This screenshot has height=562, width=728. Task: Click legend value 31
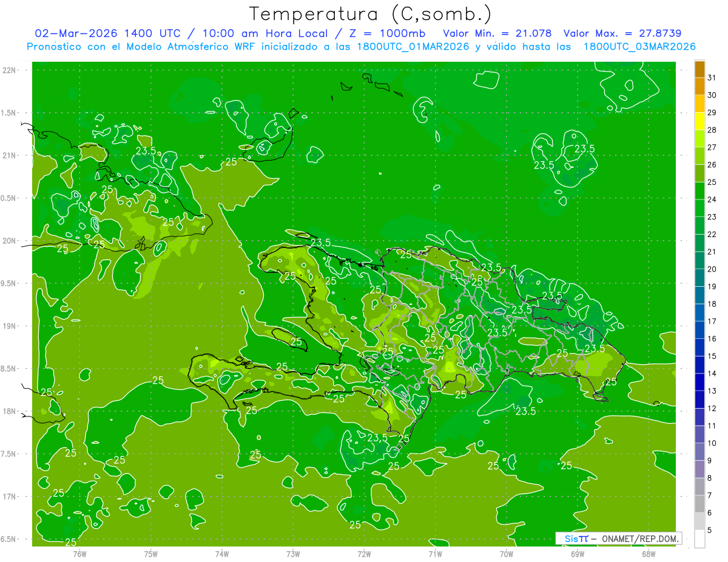click(x=712, y=78)
